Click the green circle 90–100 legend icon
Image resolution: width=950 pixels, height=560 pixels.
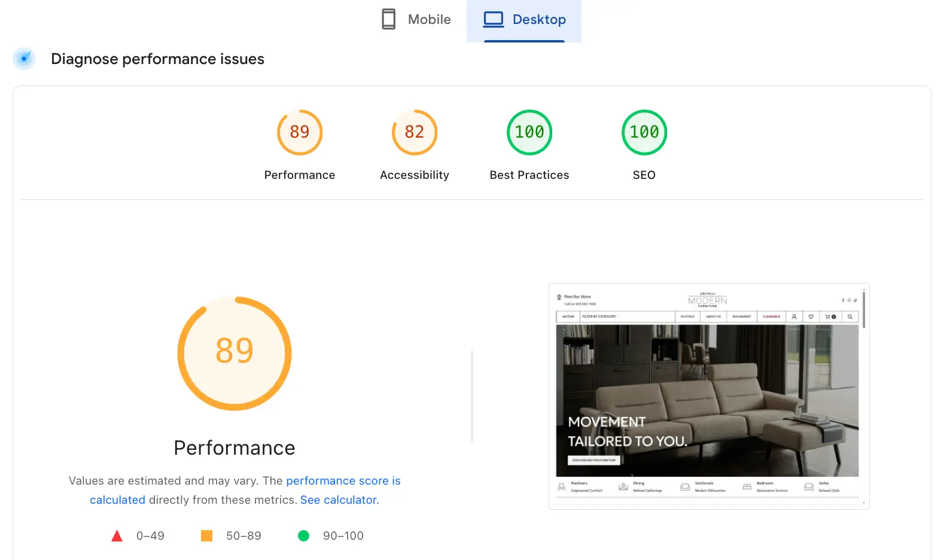[x=304, y=536]
